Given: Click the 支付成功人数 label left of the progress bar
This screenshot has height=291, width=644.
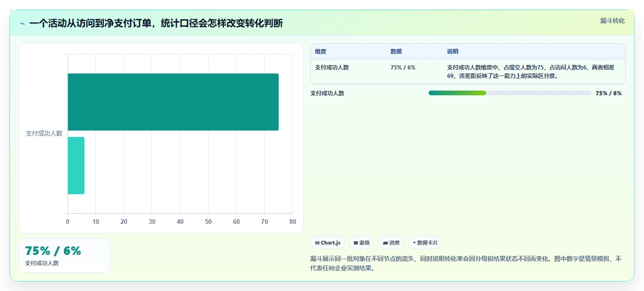Looking at the screenshot, I should click(x=327, y=93).
